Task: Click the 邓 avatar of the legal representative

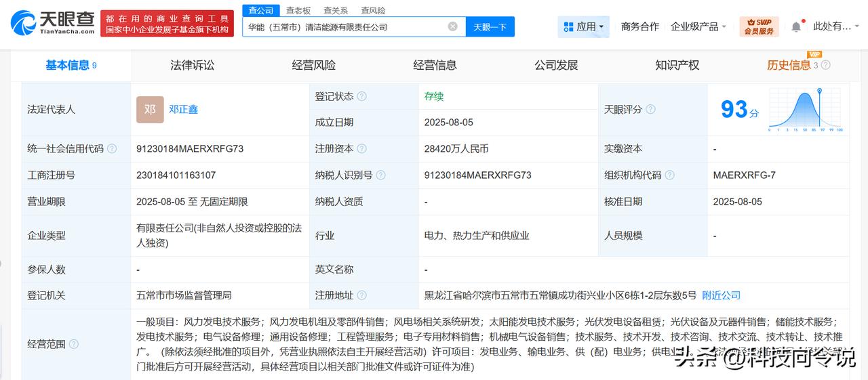Action: [x=150, y=109]
